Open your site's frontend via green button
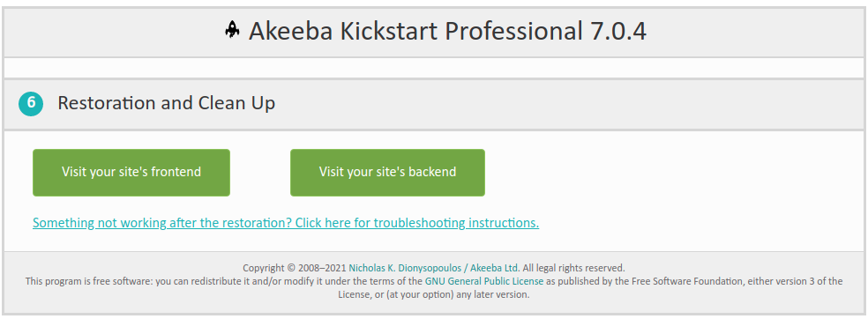Viewport: 868px width, 319px height. (131, 172)
